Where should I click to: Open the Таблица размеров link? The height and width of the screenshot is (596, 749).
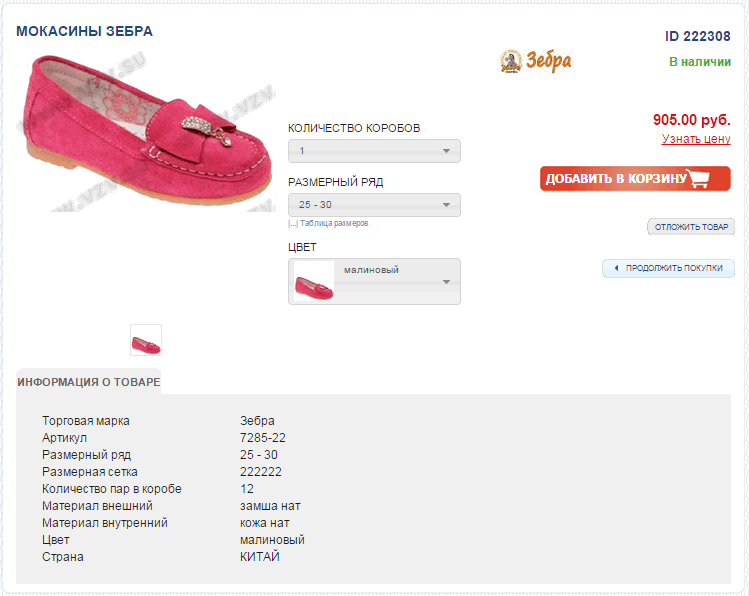coord(334,224)
